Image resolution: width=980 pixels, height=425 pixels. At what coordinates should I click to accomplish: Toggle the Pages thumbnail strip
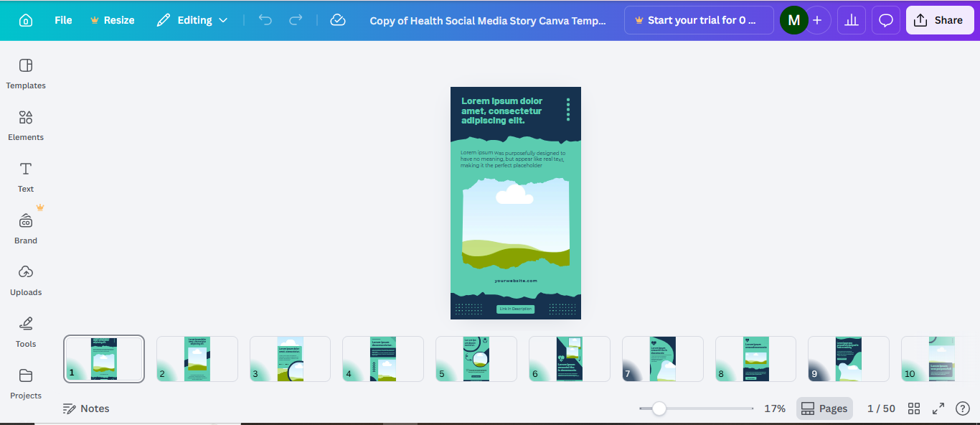824,408
